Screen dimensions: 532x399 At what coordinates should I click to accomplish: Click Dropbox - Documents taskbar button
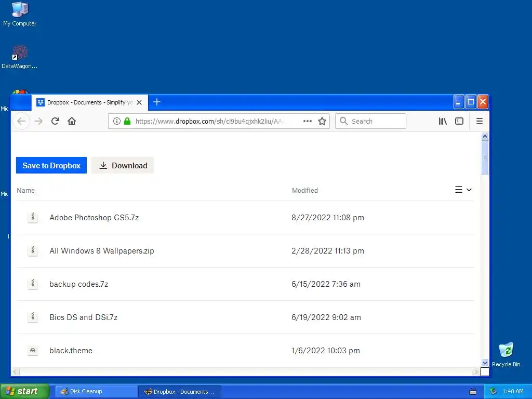coord(180,391)
